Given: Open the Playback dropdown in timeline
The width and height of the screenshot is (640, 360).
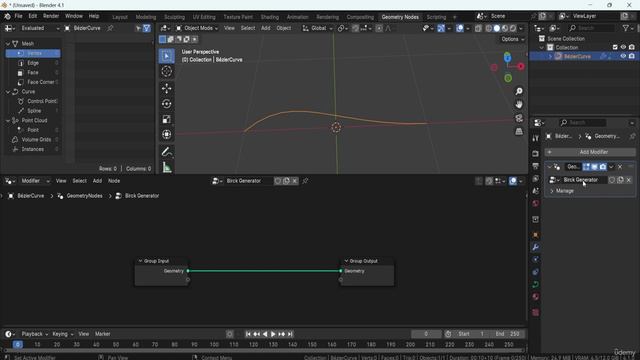Looking at the screenshot, I should [34, 334].
